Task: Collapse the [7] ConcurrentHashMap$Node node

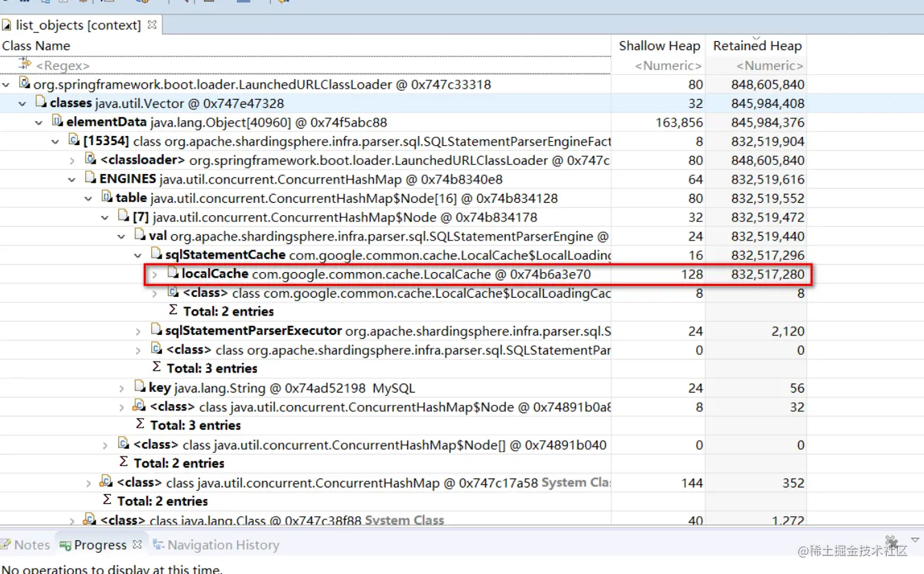Action: (x=105, y=217)
